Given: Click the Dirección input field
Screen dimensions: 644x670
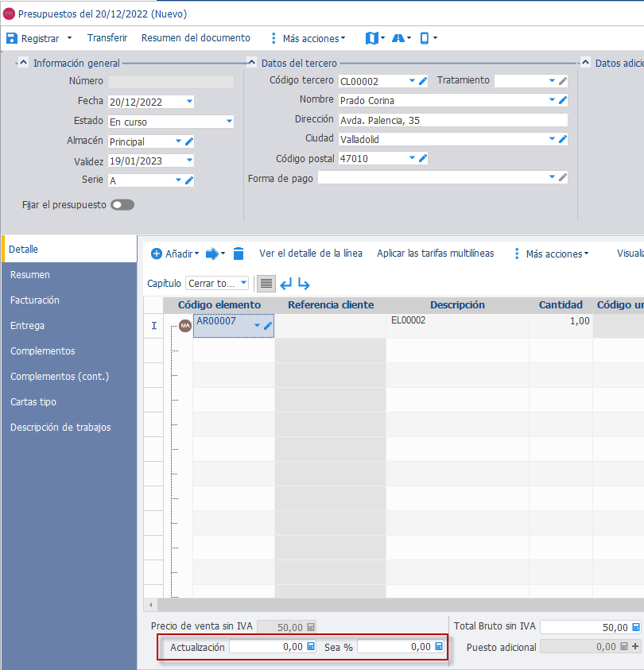Looking at the screenshot, I should tap(453, 120).
